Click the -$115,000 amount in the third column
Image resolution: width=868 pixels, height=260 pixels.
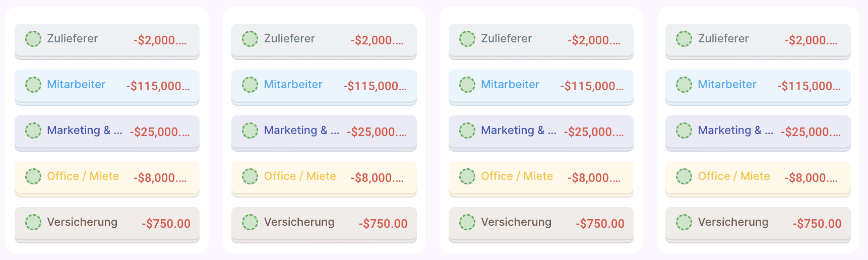coord(592,86)
